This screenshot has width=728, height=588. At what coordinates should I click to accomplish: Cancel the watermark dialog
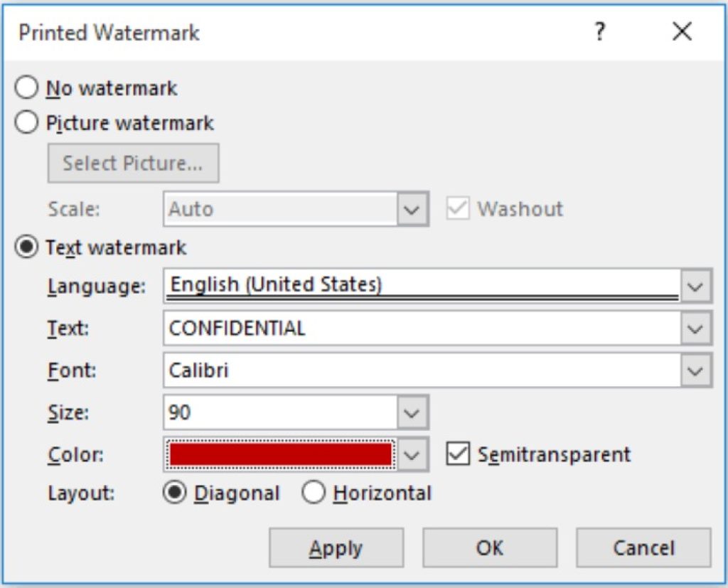(x=643, y=547)
